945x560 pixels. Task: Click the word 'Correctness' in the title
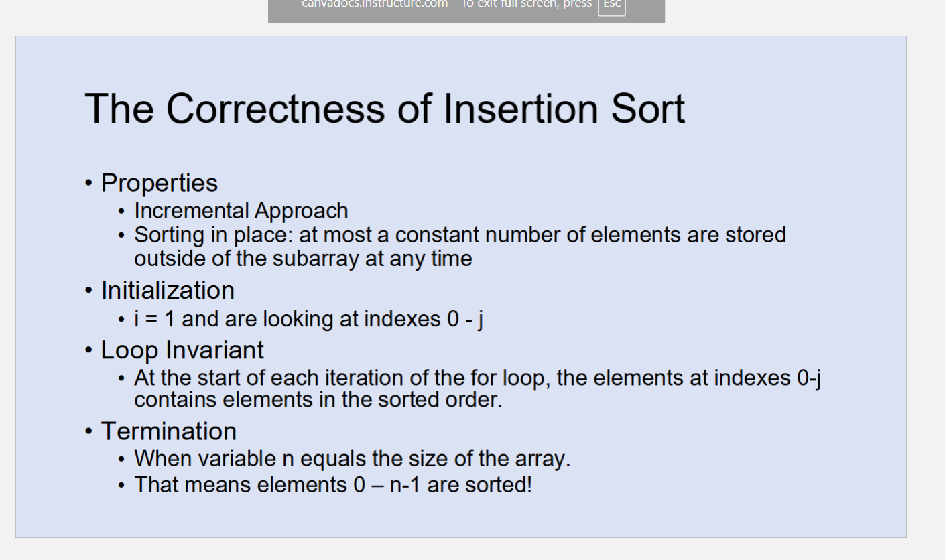point(275,109)
